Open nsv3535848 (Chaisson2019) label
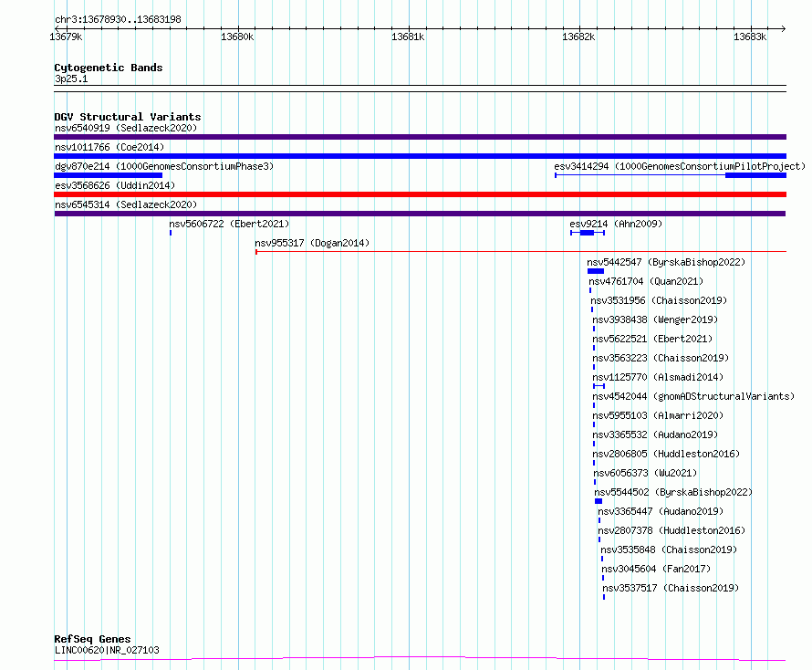 coord(669,550)
